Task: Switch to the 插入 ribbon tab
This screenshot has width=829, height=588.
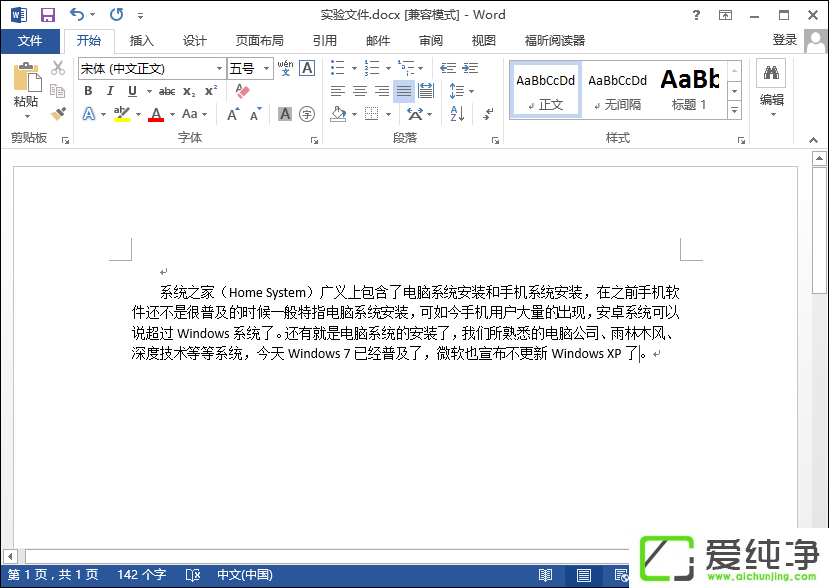Action: pos(142,41)
